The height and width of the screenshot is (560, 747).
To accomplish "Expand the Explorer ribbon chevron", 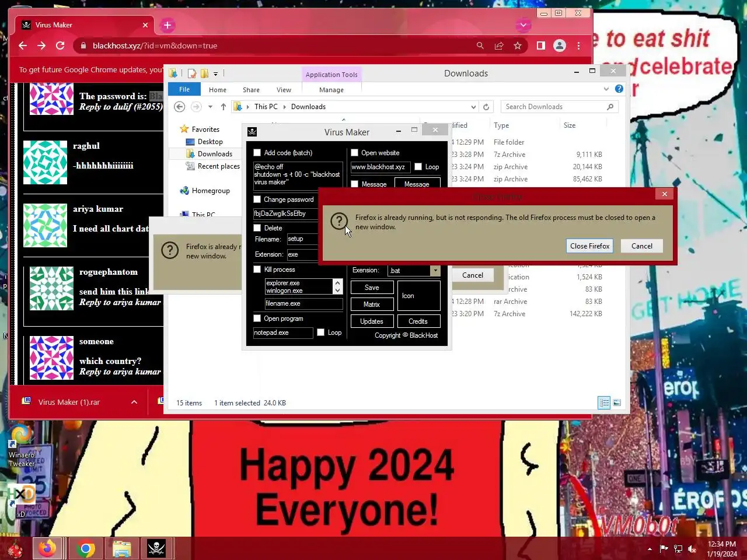I will [606, 89].
